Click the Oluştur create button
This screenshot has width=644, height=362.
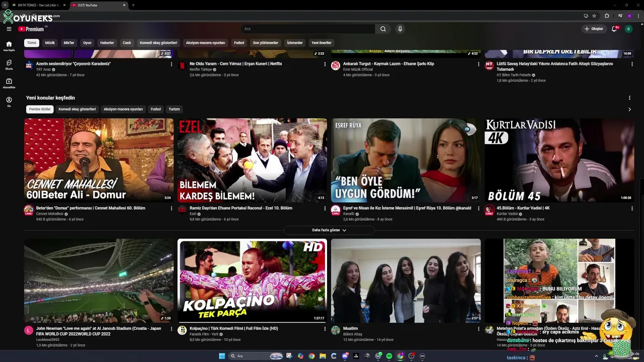pos(593,29)
